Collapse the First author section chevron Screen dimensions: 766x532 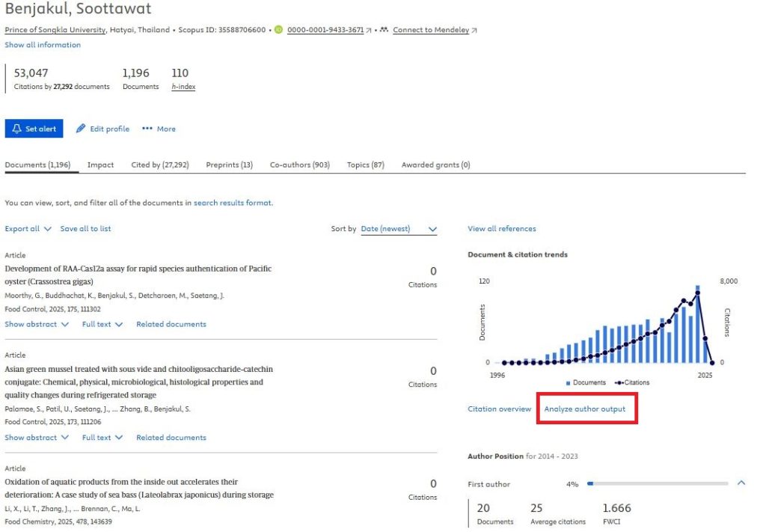coord(741,483)
